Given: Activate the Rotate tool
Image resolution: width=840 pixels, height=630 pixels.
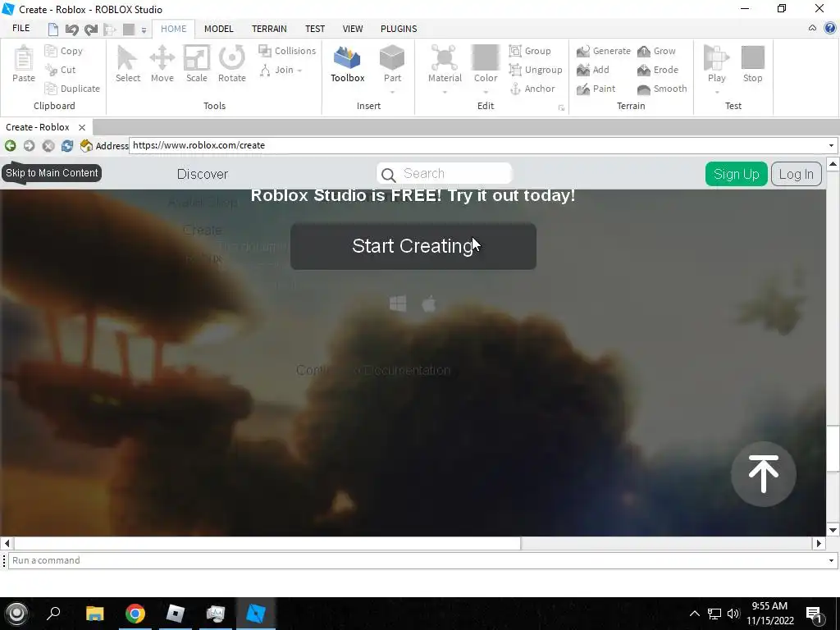Looking at the screenshot, I should coord(232,64).
